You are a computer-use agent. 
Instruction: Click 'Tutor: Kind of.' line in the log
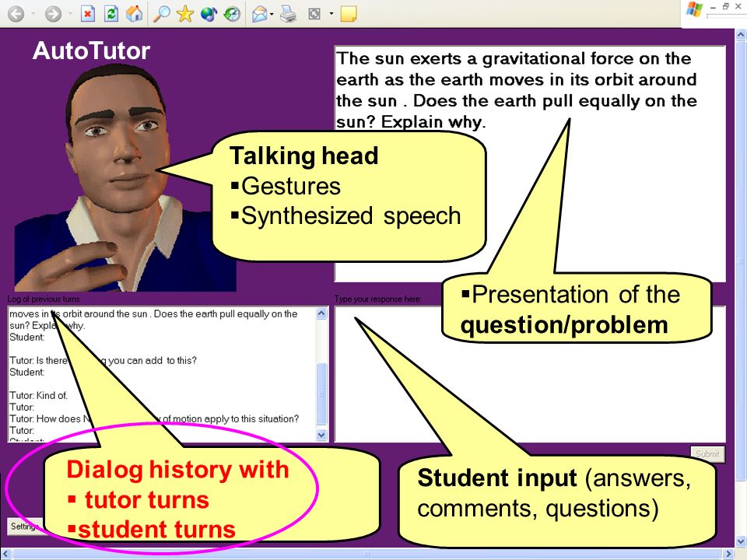pyautogui.click(x=39, y=395)
